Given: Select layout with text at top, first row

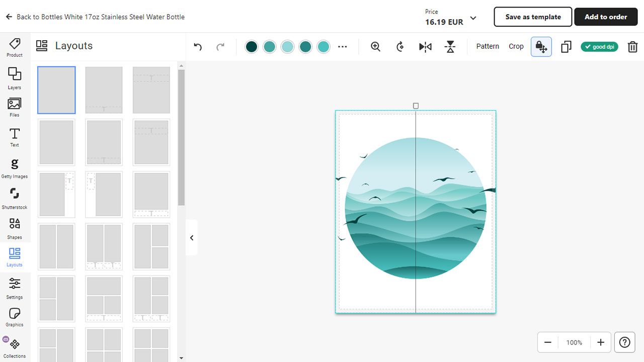Looking at the screenshot, I should [x=151, y=90].
